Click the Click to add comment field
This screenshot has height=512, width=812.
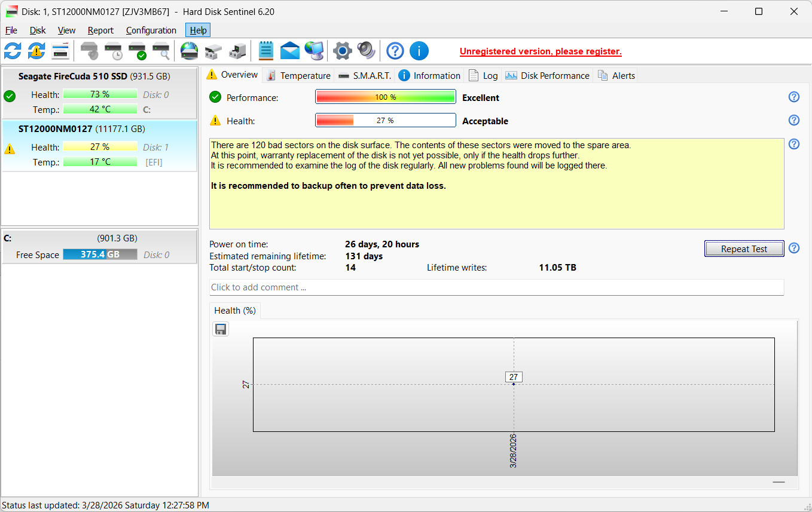pyautogui.click(x=496, y=287)
